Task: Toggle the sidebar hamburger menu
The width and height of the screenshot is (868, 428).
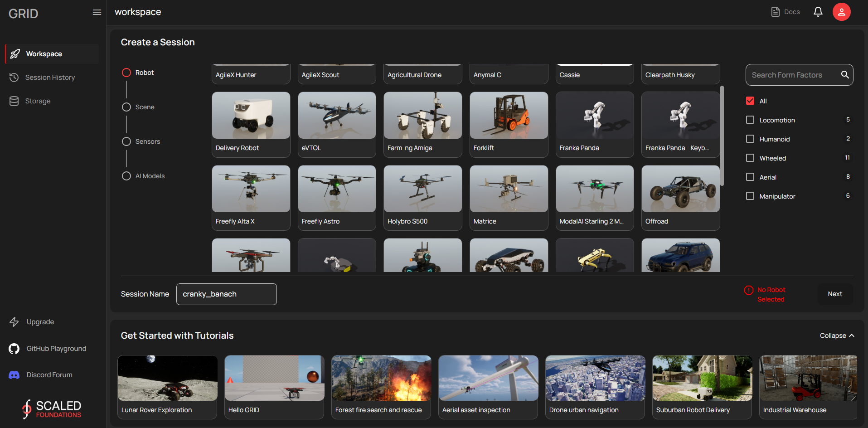Action: (x=97, y=12)
